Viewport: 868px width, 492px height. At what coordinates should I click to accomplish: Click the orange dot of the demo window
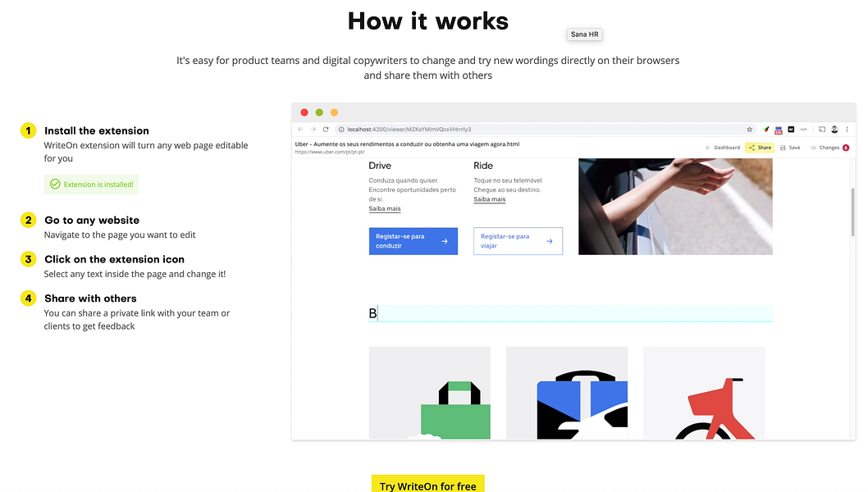(x=335, y=112)
